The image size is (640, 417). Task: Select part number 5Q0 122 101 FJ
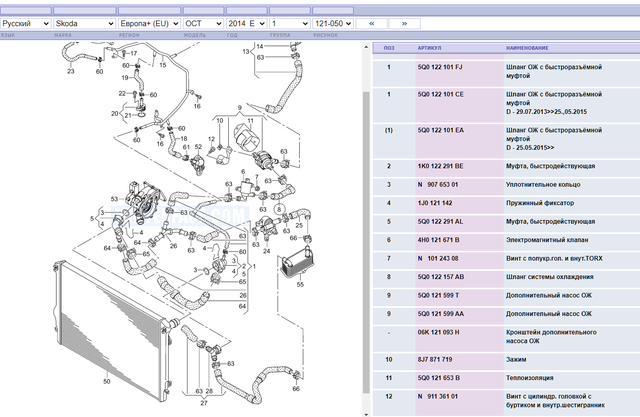point(440,67)
